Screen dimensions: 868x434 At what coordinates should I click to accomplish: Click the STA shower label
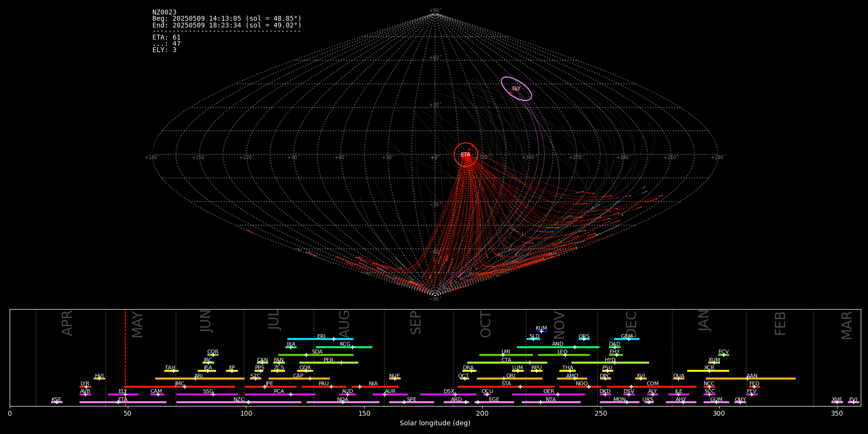(506, 384)
